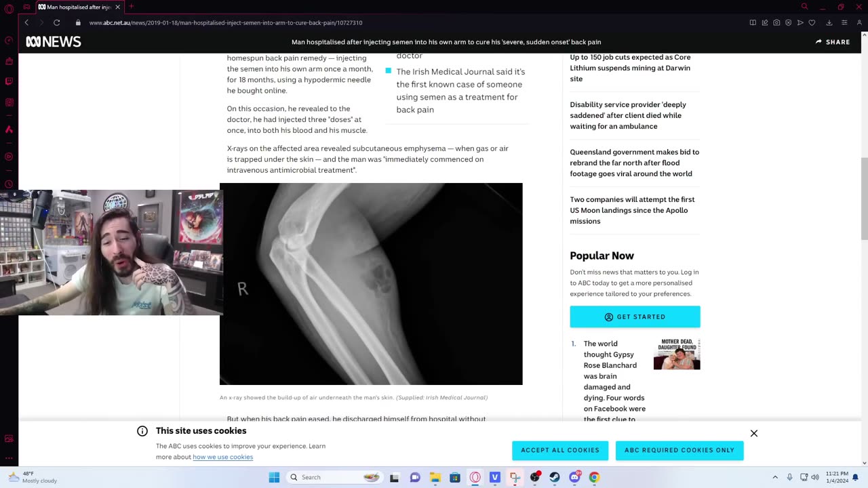Open 'Two companies will attempt the first US Moon landings' story

coord(632,210)
